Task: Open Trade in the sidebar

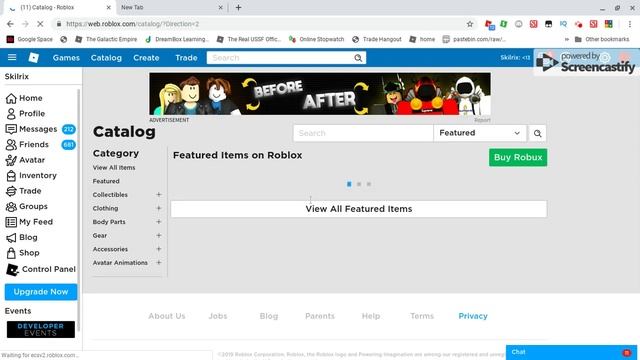Action: coord(24,191)
